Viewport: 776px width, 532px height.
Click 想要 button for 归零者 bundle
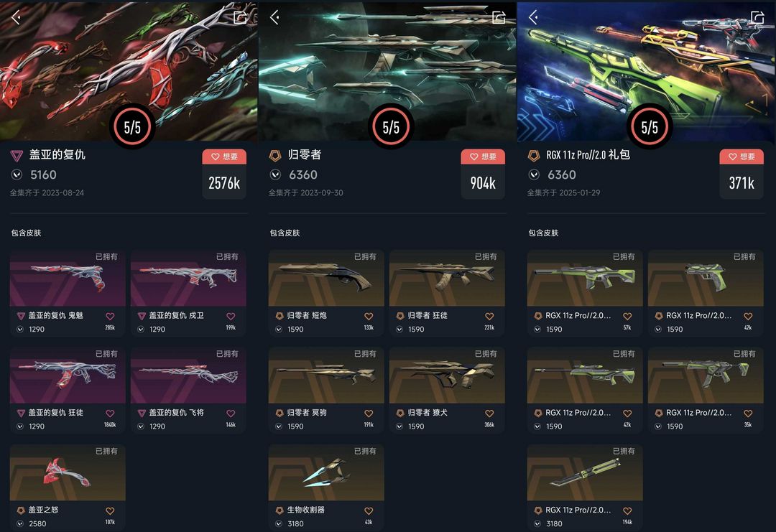coord(483,157)
